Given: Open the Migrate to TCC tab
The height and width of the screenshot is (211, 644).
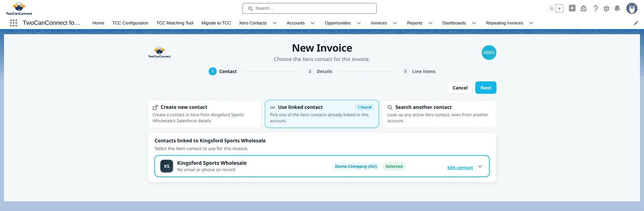Looking at the screenshot, I should (216, 23).
